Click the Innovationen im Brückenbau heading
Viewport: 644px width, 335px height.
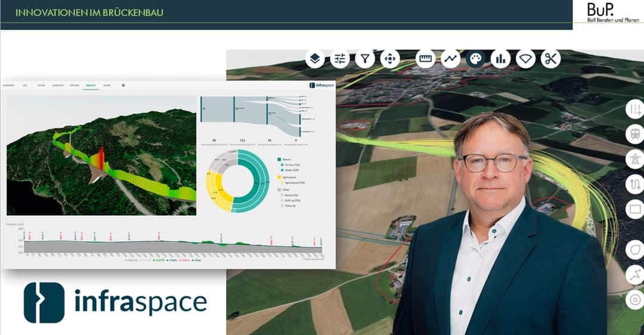coord(89,13)
